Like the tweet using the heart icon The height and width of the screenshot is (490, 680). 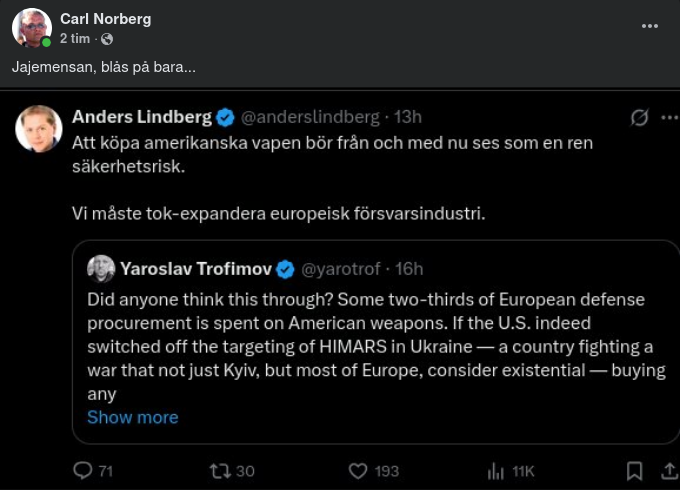pos(357,470)
